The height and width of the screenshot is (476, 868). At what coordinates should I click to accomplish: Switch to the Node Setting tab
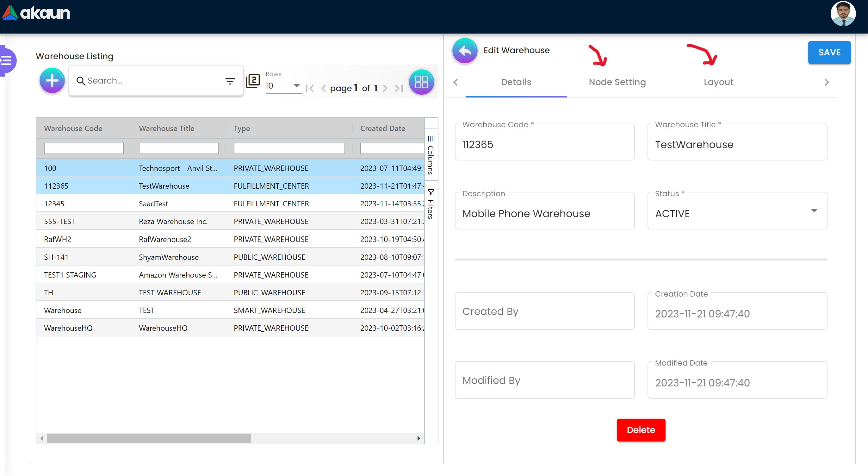(x=617, y=82)
